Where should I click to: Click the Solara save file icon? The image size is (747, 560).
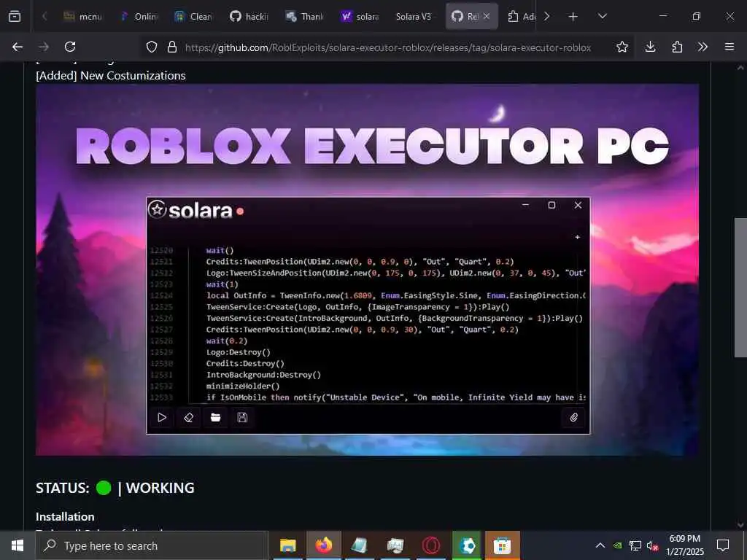(x=242, y=418)
